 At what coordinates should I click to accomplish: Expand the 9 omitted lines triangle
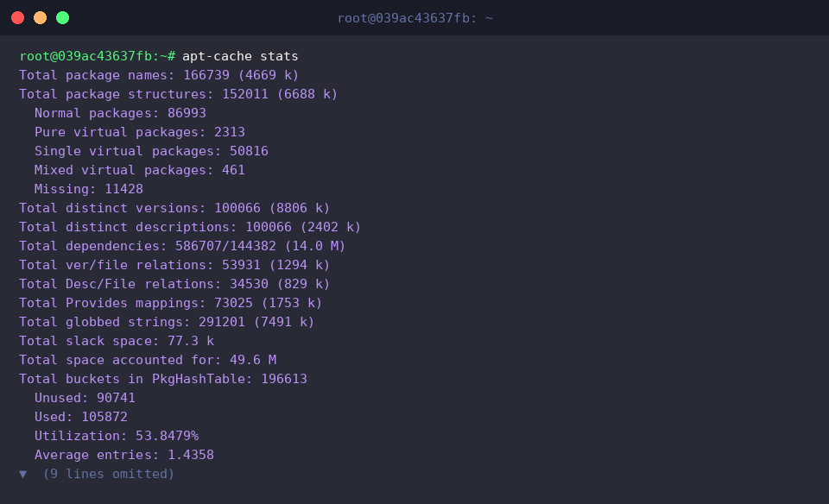tap(22, 474)
